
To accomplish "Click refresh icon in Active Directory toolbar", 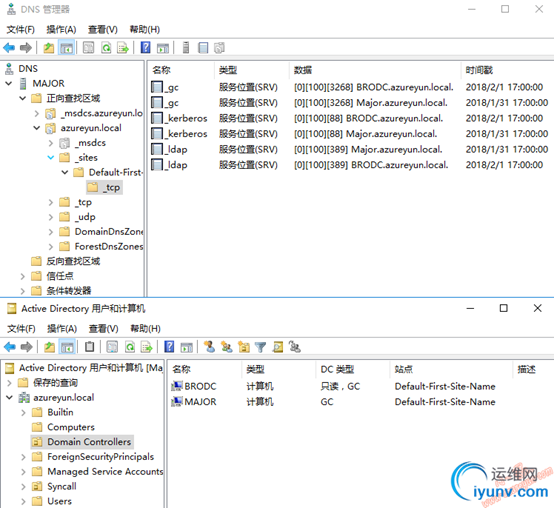I will pyautogui.click(x=130, y=347).
